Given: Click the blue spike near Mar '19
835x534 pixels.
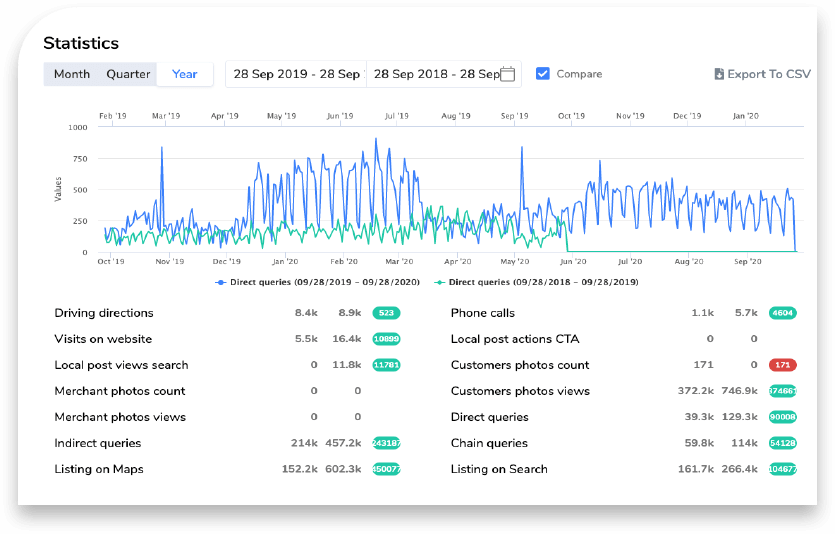Looking at the screenshot, I should [162, 149].
